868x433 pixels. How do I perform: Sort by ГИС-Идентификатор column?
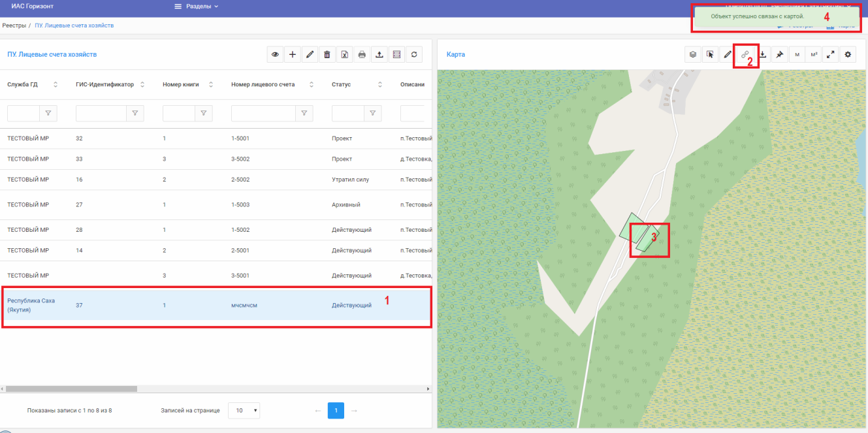click(142, 84)
